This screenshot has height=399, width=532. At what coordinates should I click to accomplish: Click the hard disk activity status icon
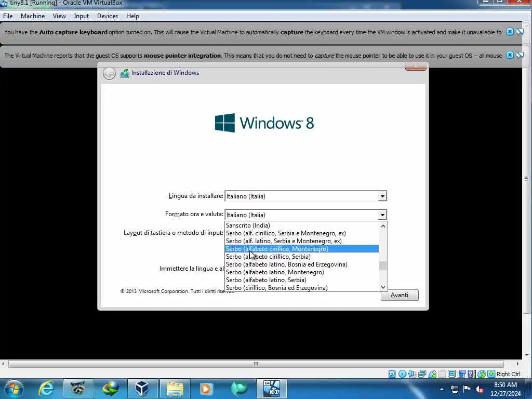392,374
